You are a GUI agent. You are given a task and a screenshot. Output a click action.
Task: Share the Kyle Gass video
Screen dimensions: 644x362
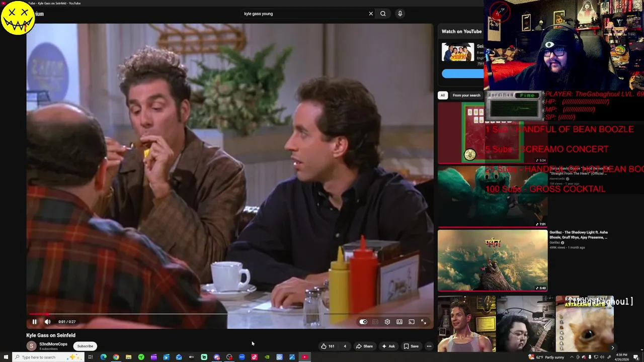coord(364,346)
